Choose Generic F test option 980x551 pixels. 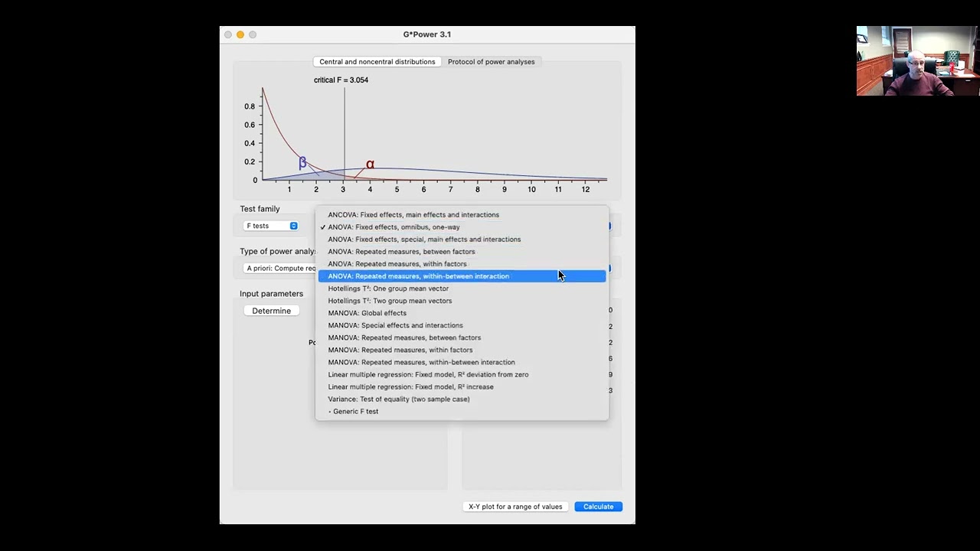[x=462, y=411]
